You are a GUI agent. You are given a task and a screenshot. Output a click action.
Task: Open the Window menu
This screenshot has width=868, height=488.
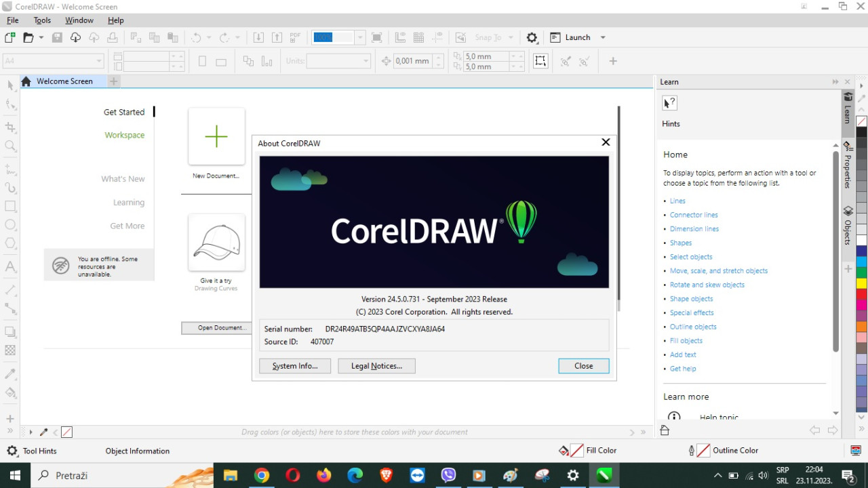pyautogui.click(x=79, y=20)
